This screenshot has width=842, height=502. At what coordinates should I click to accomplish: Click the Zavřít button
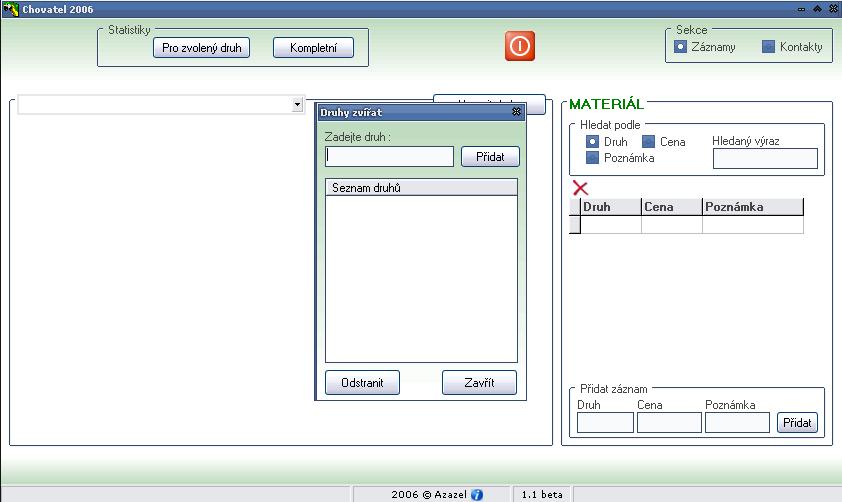click(479, 383)
